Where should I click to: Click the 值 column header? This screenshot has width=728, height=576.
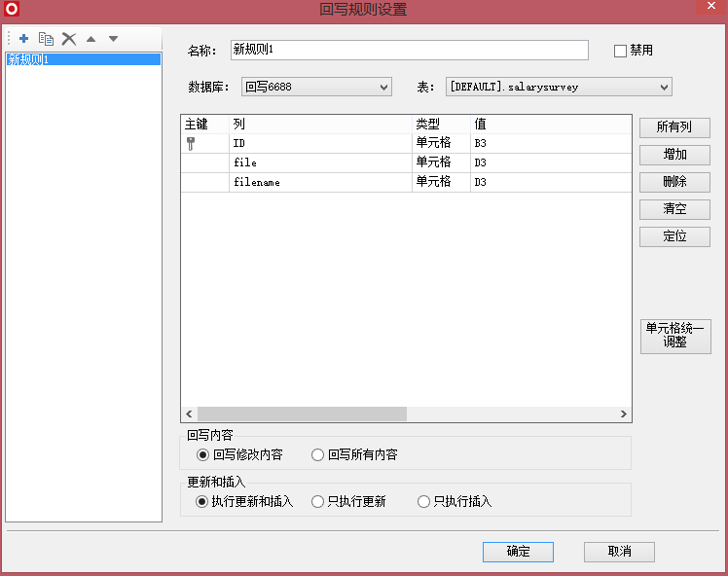coord(551,125)
